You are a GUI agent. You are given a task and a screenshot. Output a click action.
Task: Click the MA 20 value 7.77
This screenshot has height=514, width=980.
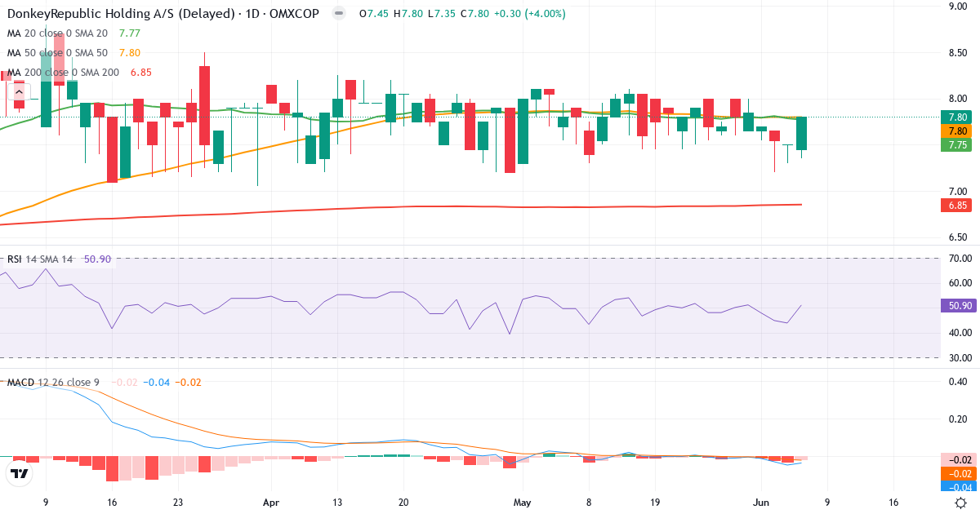(x=129, y=33)
